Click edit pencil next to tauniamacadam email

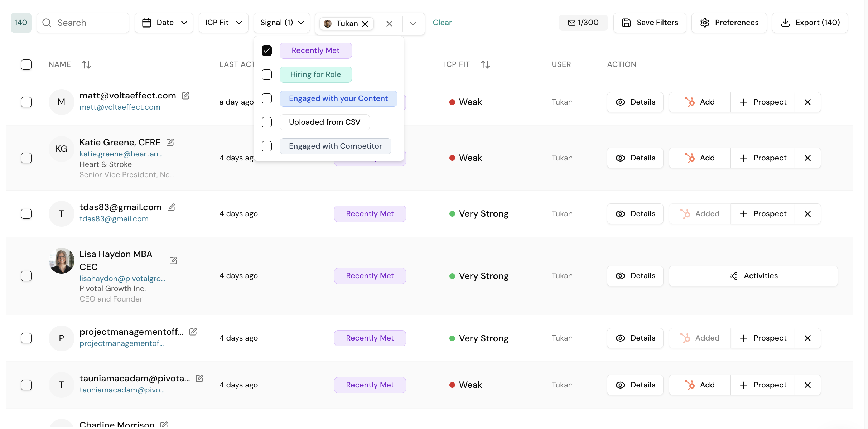(x=199, y=378)
